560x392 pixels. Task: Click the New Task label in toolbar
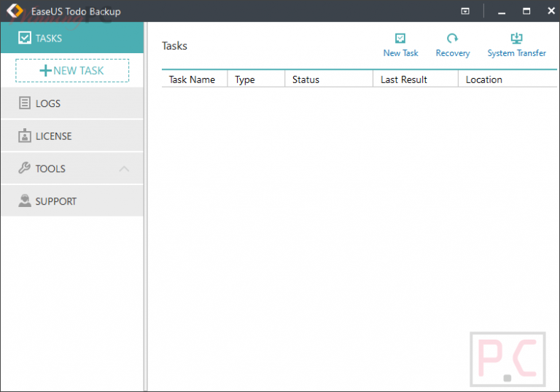tap(401, 53)
